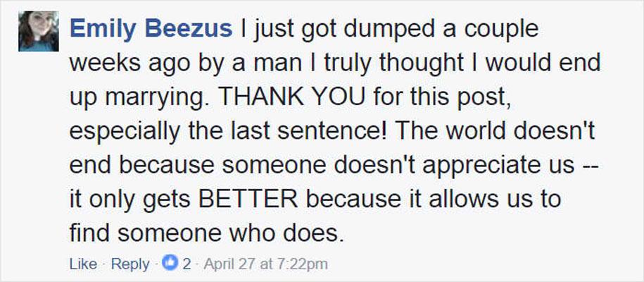The image size is (644, 282).
Task: Open the Emily Beezus profile name link
Action: 151,30
